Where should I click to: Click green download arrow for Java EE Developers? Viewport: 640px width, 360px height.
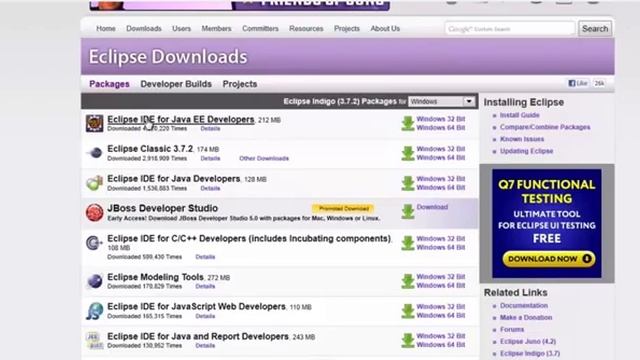coord(408,123)
